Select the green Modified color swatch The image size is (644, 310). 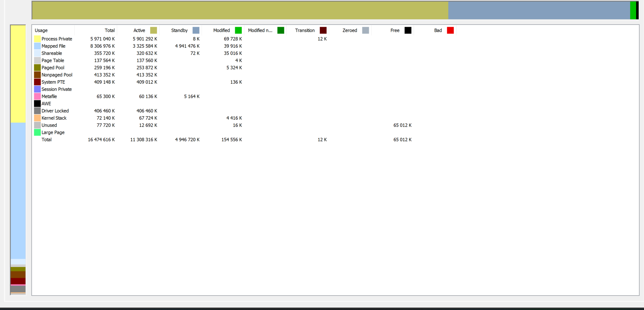coord(238,30)
